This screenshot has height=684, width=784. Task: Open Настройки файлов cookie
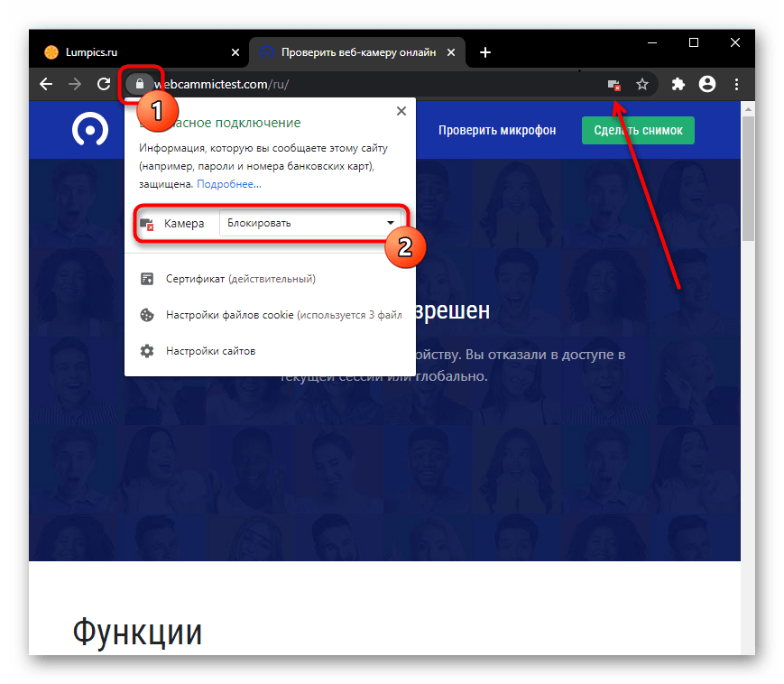tap(271, 316)
